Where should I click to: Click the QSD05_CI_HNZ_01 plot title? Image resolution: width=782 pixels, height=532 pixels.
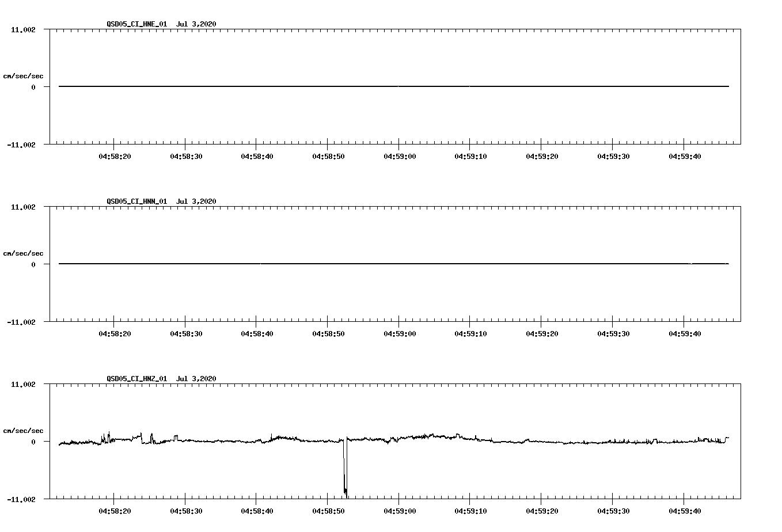[161, 378]
